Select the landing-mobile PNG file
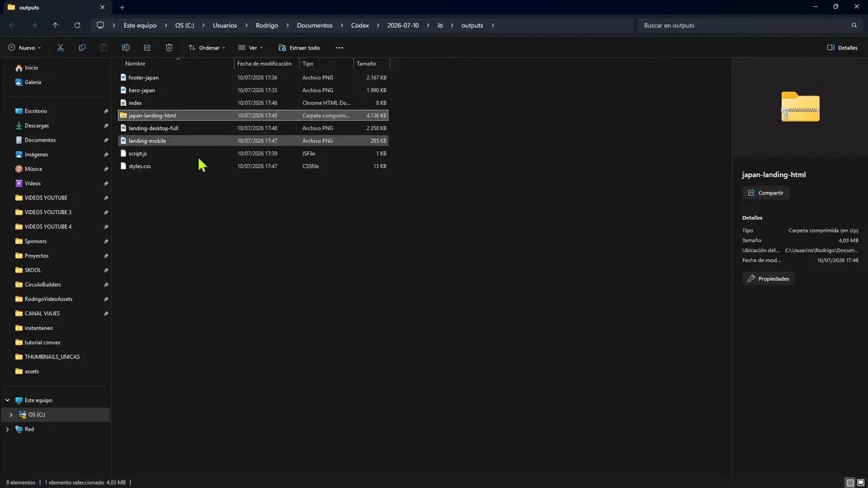 tap(253, 141)
